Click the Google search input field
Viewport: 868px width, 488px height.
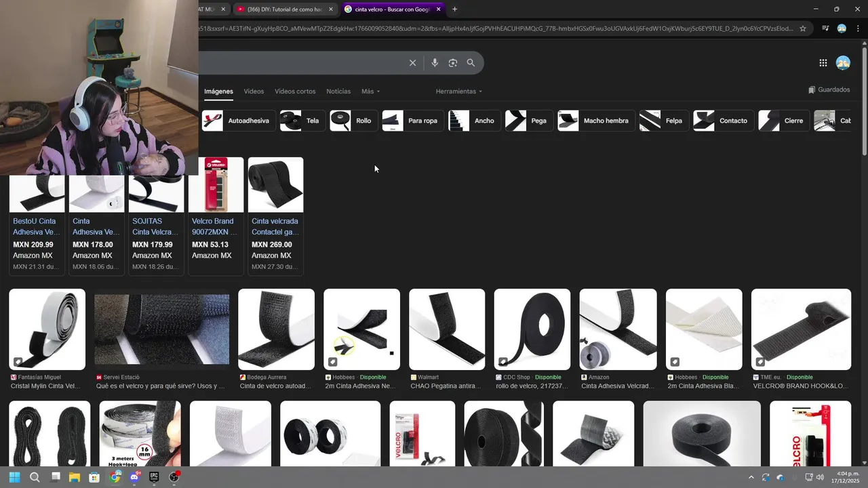[302, 63]
